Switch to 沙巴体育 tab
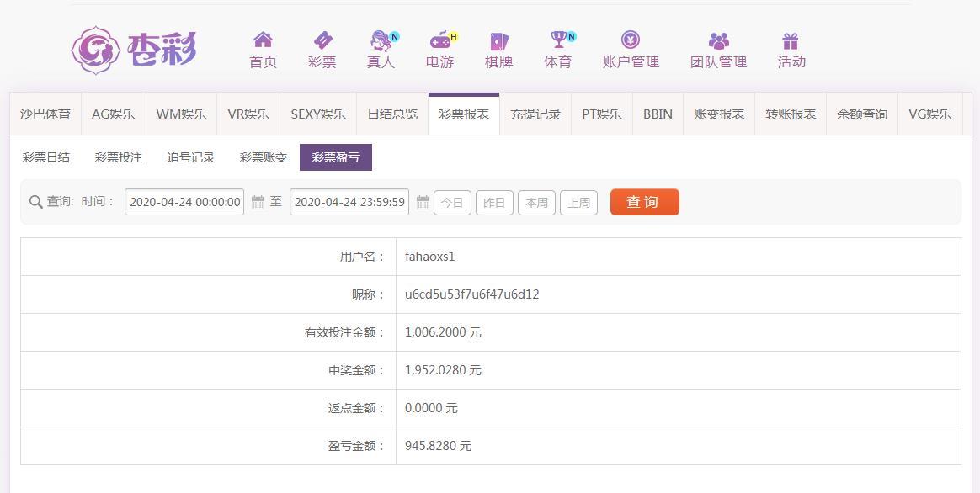The height and width of the screenshot is (493, 980). point(45,114)
